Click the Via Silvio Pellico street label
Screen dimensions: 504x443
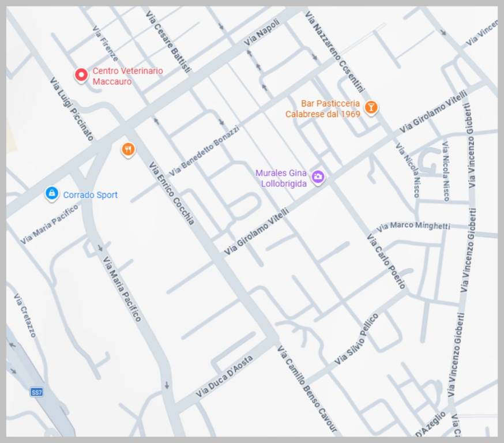tap(356, 339)
